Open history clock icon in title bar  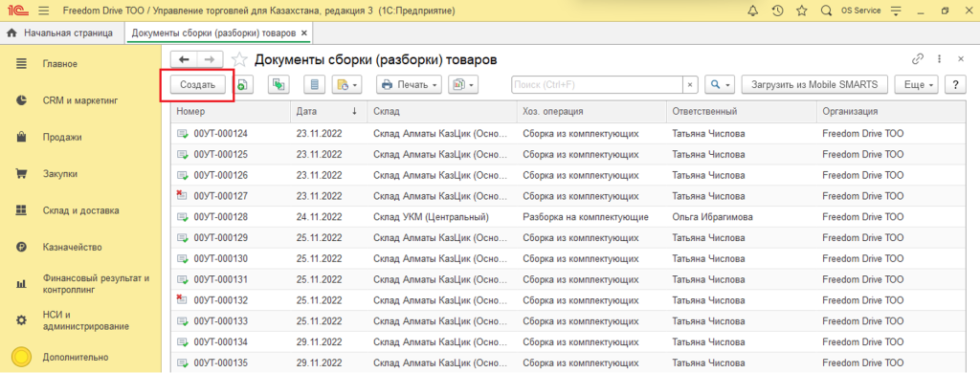[x=777, y=11]
